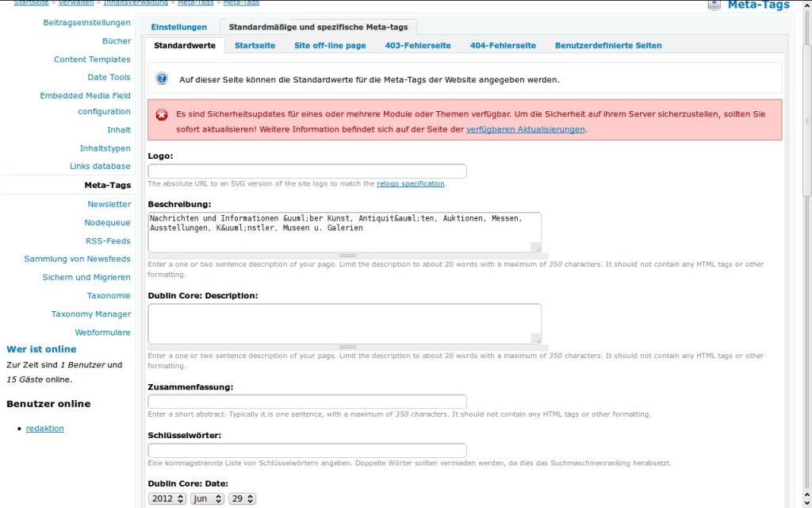Follow the verfügbaren Aktualisierungen link

(x=526, y=129)
